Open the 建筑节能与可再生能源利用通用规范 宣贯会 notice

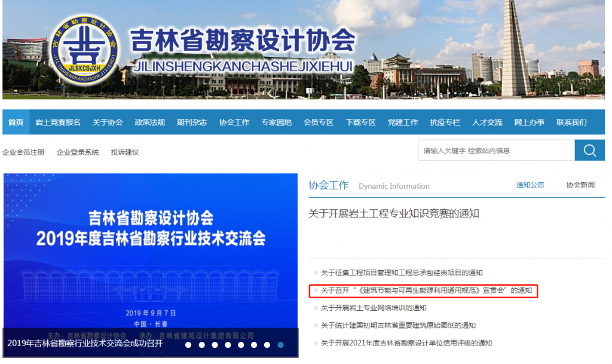(426, 290)
